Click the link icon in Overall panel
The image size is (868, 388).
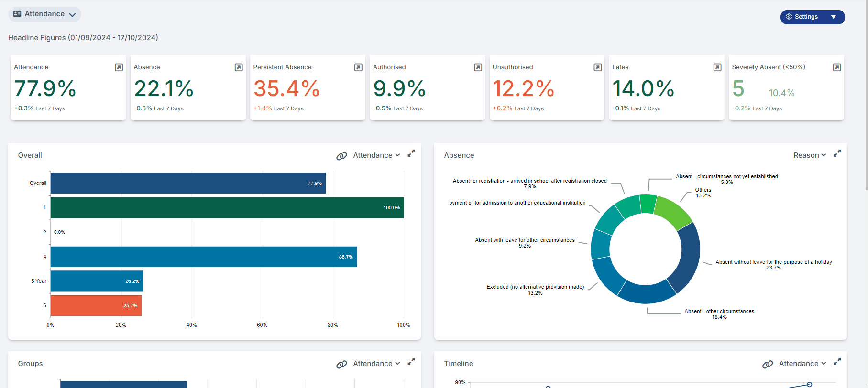pyautogui.click(x=341, y=156)
